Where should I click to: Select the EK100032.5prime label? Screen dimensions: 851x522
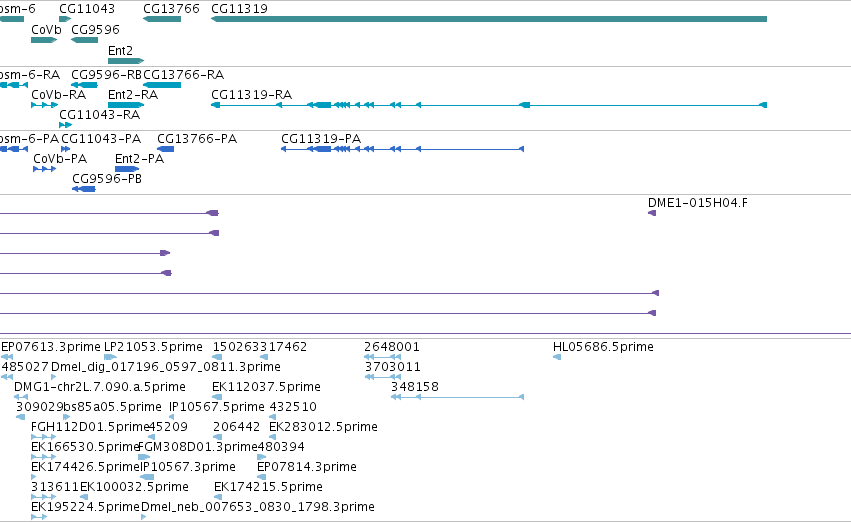(134, 487)
